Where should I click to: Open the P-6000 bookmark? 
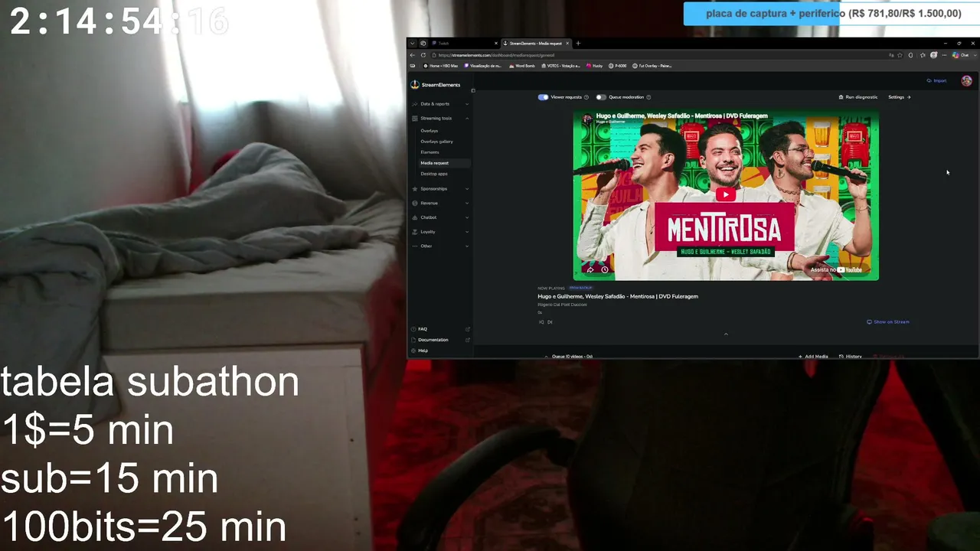coord(618,66)
